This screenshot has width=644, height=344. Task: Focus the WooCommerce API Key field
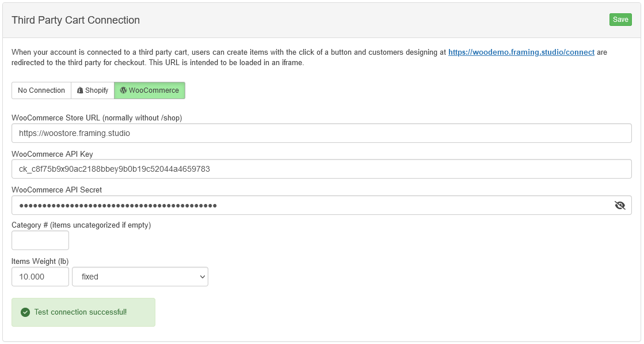coord(322,169)
